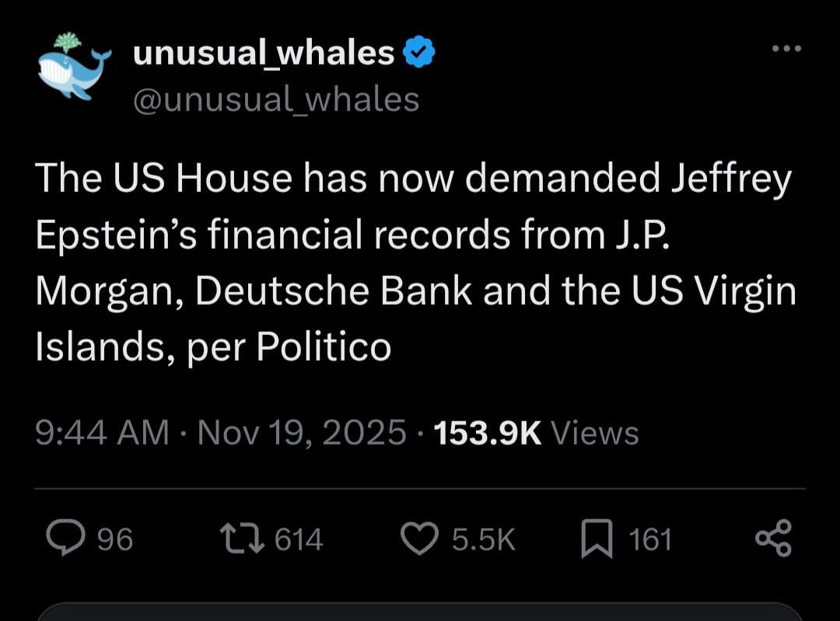Click the 96 replies count

click(115, 539)
